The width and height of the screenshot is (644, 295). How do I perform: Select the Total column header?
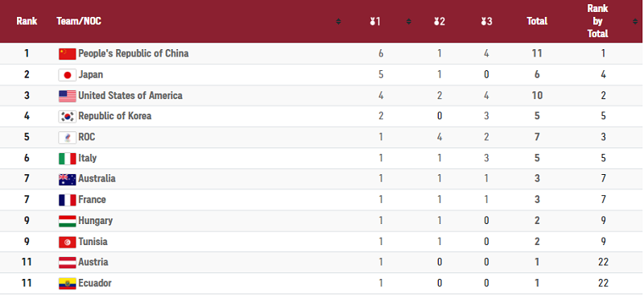point(537,21)
